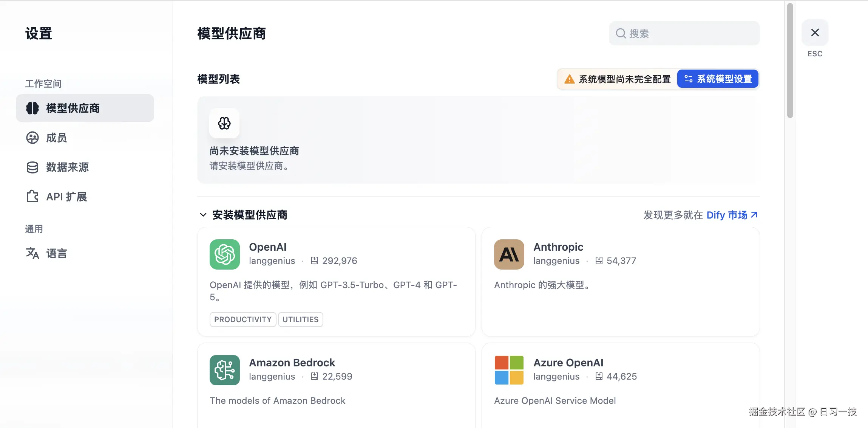Image resolution: width=868 pixels, height=428 pixels.
Task: Click the magnifier icon in search box
Action: click(x=621, y=34)
